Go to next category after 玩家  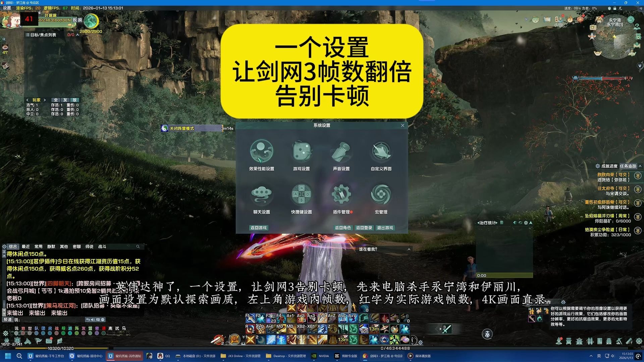pyautogui.click(x=45, y=100)
